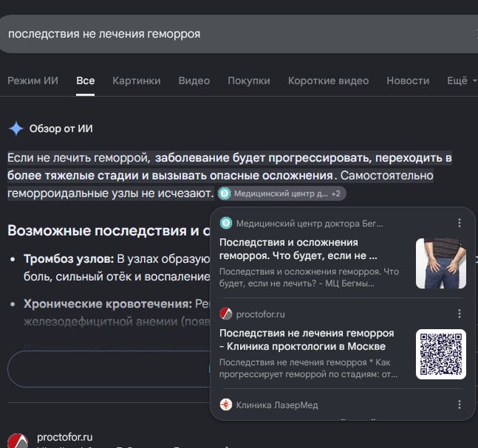The image size is (478, 448).
Task: Click proctofor.ru site logo in search result
Action: (18, 441)
